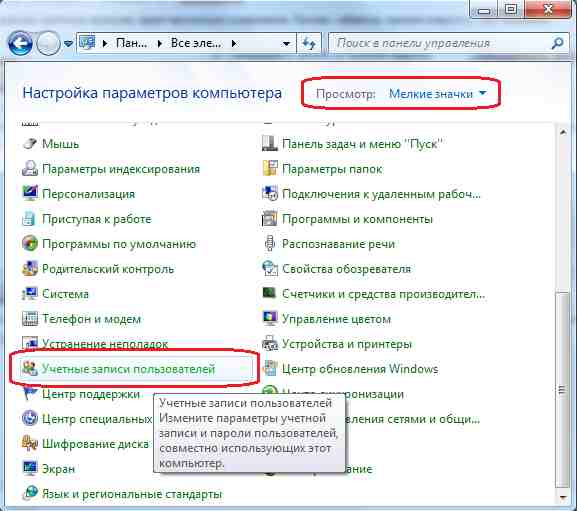
Task: Open the Параметры папок link
Action: coord(332,169)
